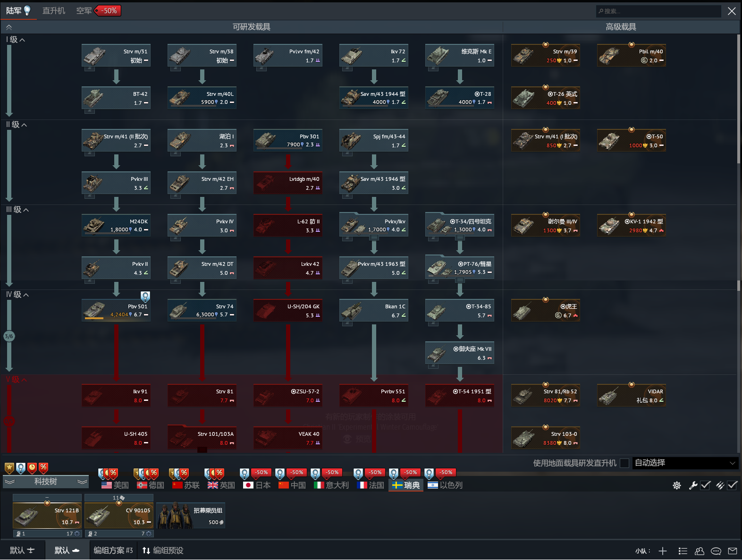The width and height of the screenshot is (742, 560).
Task: Select the 以色列 country tab
Action: 445,485
